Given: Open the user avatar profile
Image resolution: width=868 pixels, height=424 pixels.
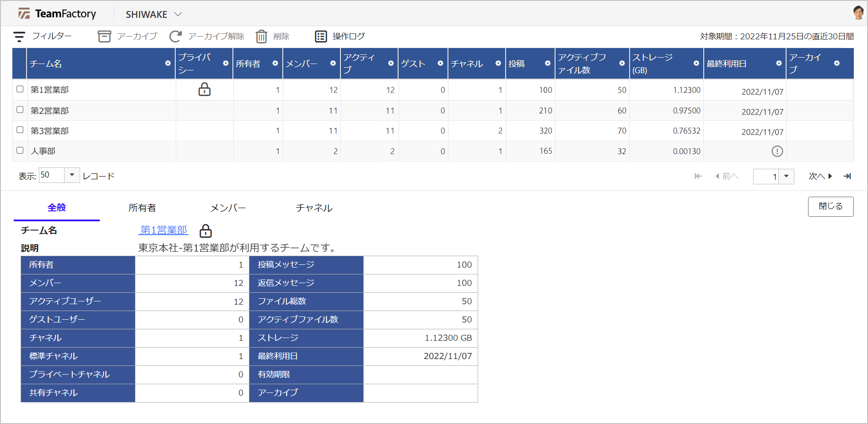Looking at the screenshot, I should coord(858,13).
